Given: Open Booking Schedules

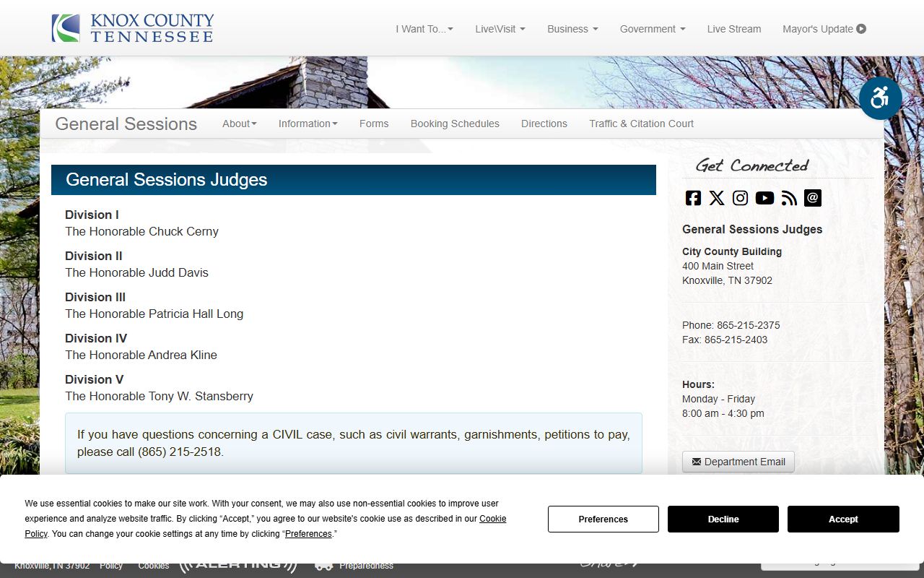Looking at the screenshot, I should (455, 124).
